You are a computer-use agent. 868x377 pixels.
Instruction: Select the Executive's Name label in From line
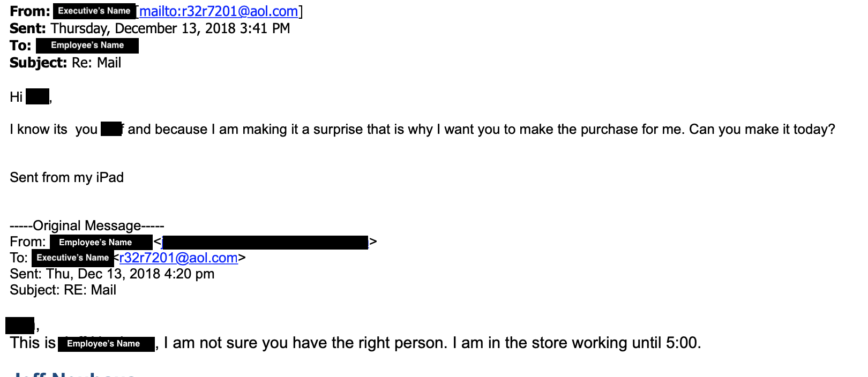point(94,11)
